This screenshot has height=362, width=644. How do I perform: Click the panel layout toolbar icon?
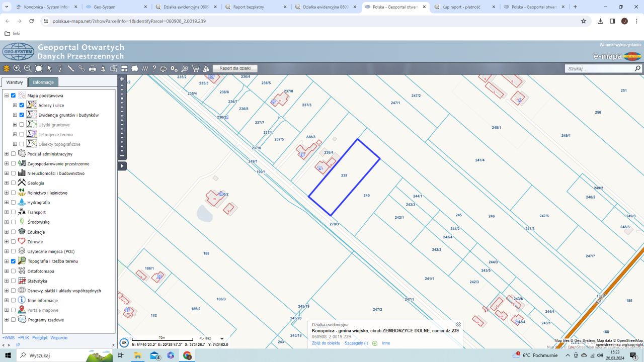[x=124, y=68]
